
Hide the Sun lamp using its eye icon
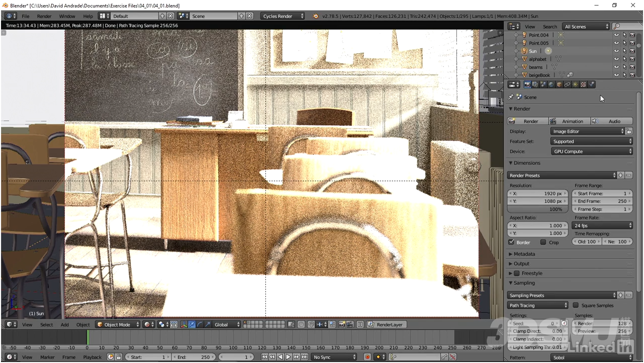pos(616,51)
